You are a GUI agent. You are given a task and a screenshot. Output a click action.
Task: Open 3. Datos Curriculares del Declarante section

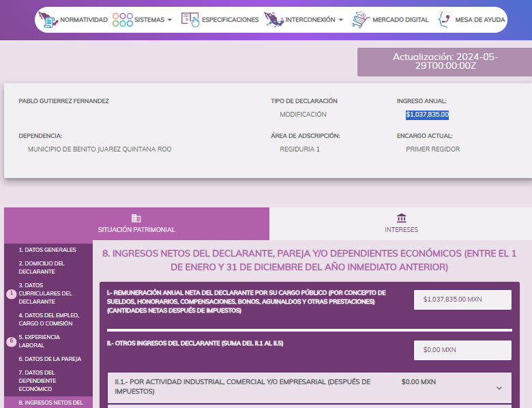tap(45, 293)
